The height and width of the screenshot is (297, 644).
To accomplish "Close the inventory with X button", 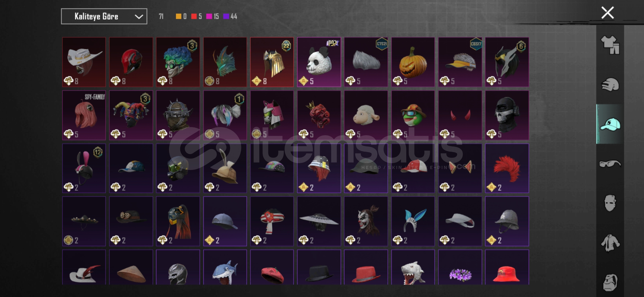I will click(x=607, y=13).
